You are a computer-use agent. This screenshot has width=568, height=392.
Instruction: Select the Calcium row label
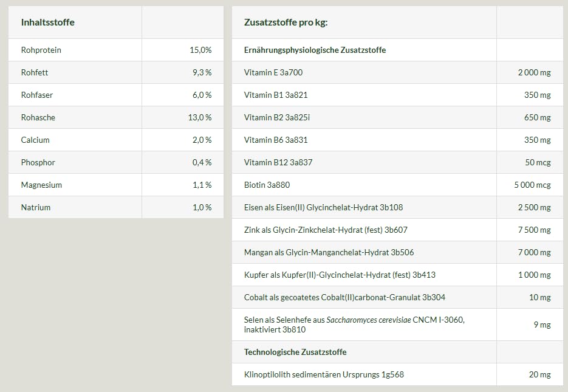(35, 140)
